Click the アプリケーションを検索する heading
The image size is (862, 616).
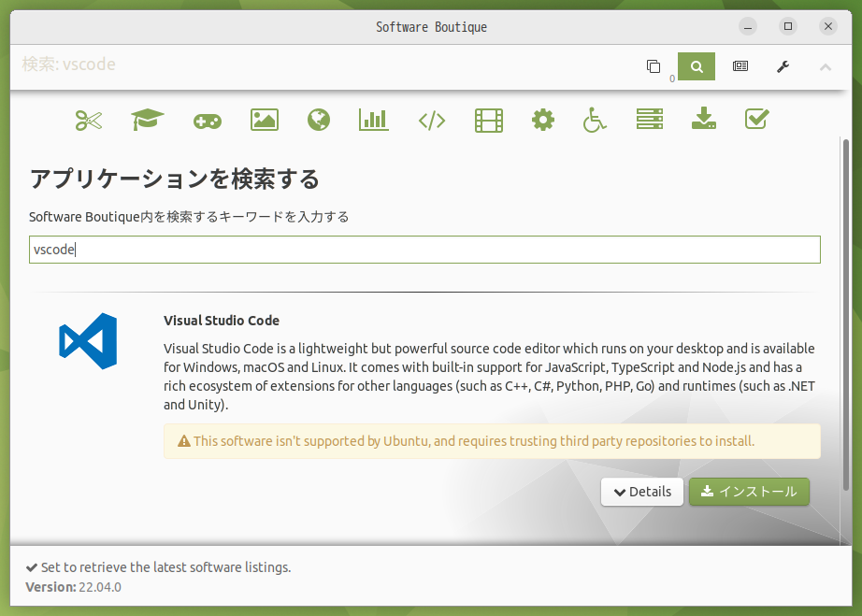tap(174, 179)
